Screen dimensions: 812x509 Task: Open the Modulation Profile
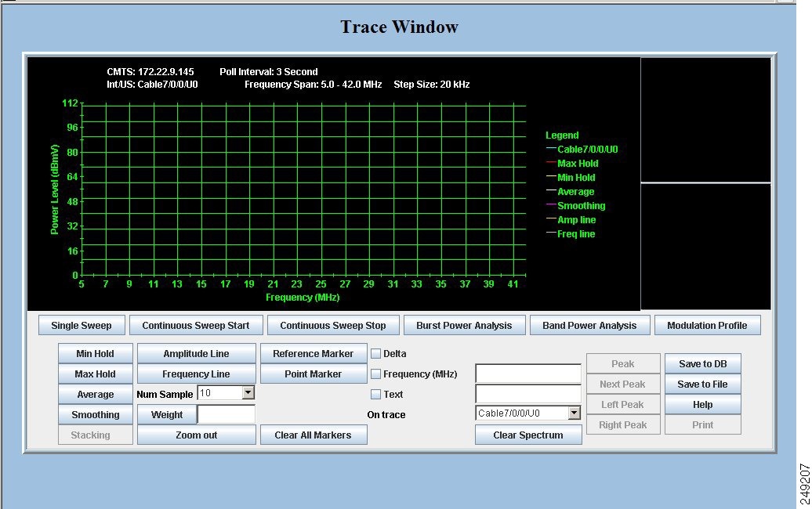[x=707, y=326]
